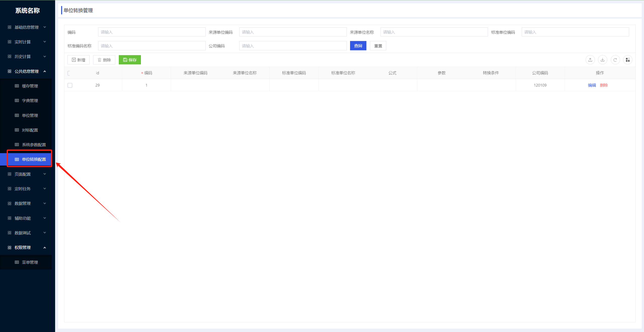Screen dimensions: 644x332
Task: Focus the 来源单位名称 search input
Action: [x=434, y=32]
